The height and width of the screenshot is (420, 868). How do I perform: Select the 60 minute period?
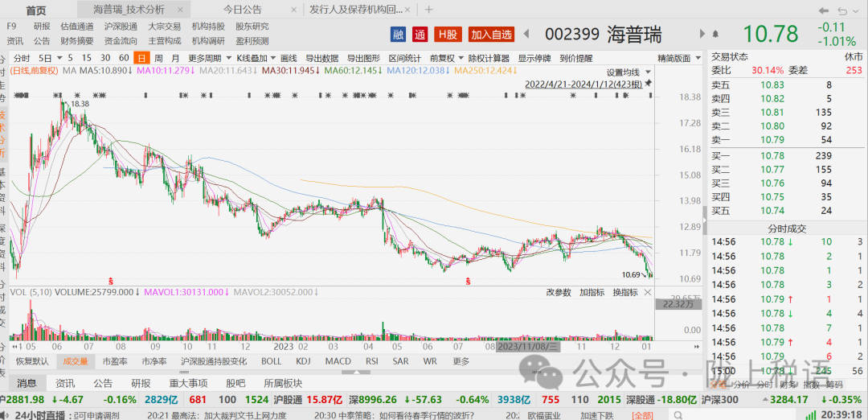[x=124, y=58]
